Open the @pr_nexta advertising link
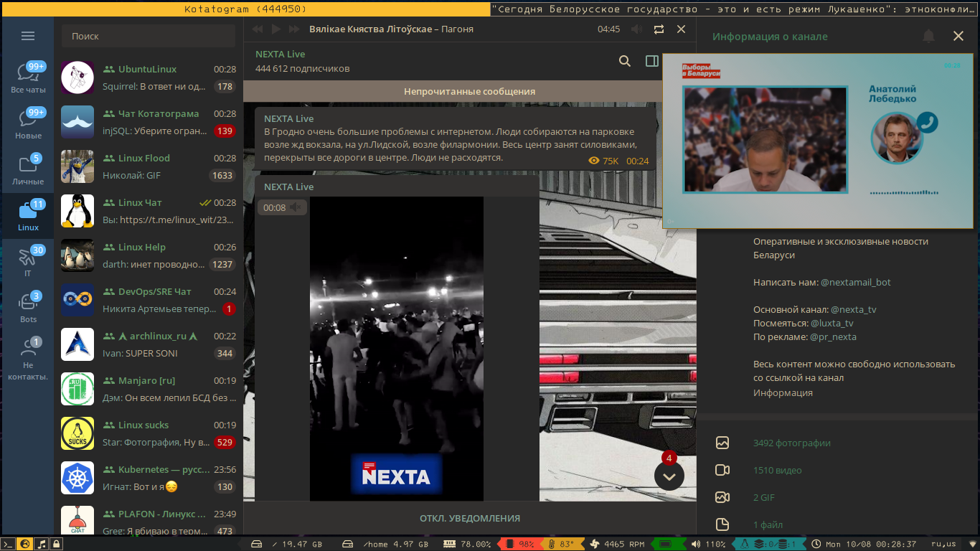 [x=833, y=337]
